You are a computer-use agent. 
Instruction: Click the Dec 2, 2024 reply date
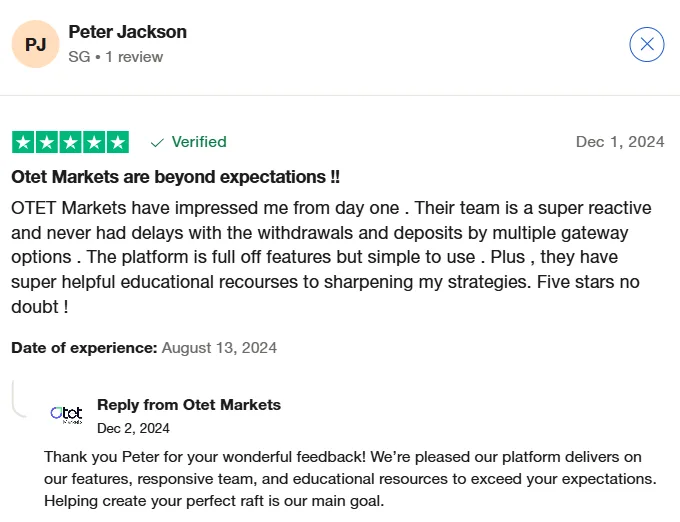pos(133,428)
